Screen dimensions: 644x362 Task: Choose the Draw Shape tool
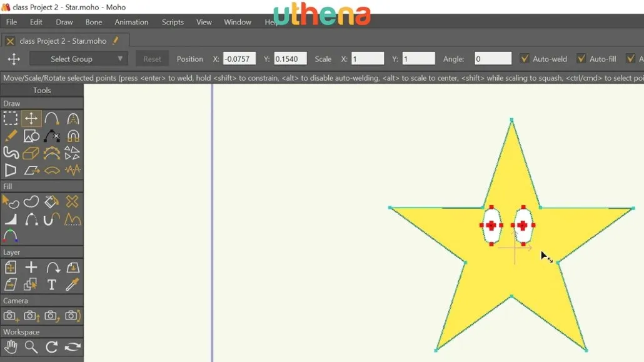[31, 136]
